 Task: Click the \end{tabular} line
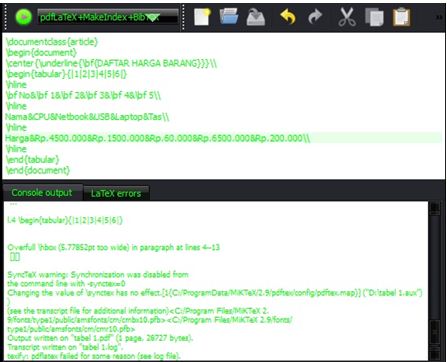(x=32, y=159)
